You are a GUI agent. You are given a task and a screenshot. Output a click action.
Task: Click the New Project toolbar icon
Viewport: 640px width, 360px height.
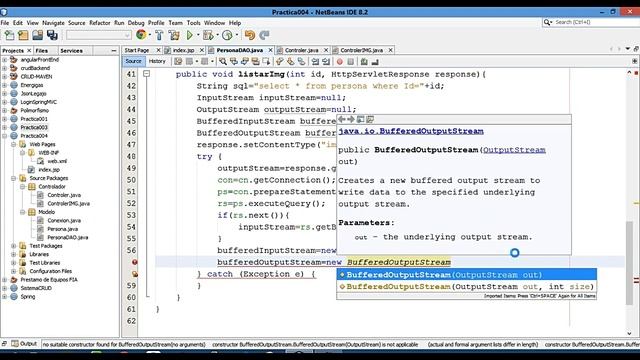pyautogui.click(x=23, y=36)
